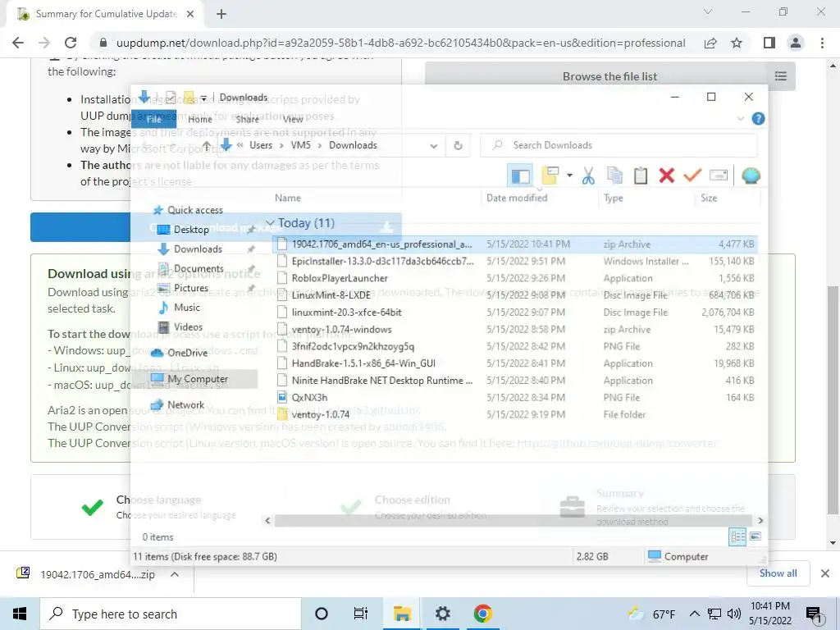This screenshot has width=840, height=630.
Task: Open the address bar history dropdown
Action: pos(434,146)
